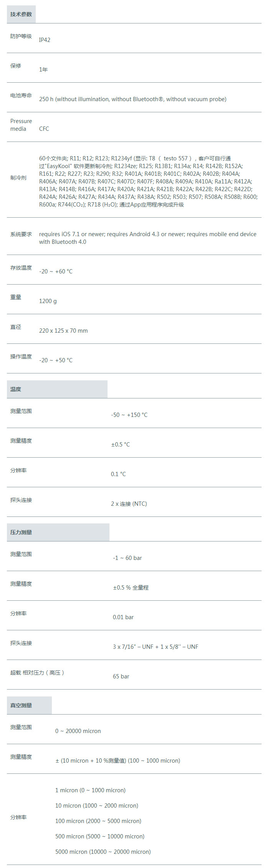Viewport: 270px width, 868px height.
Task: Select the IP42 protection level value
Action: [x=45, y=40]
